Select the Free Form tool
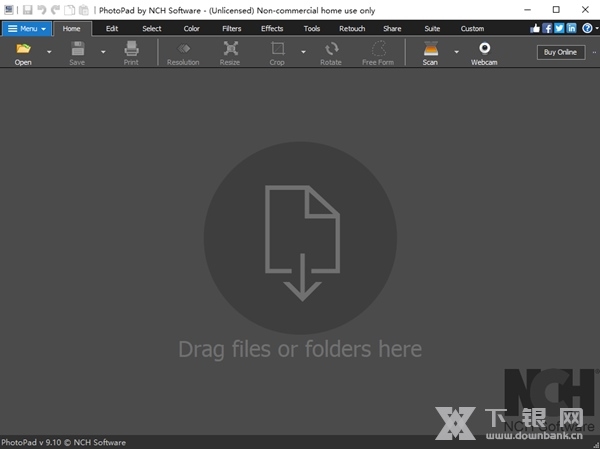Screen dimensions: 600x449 point(378,53)
